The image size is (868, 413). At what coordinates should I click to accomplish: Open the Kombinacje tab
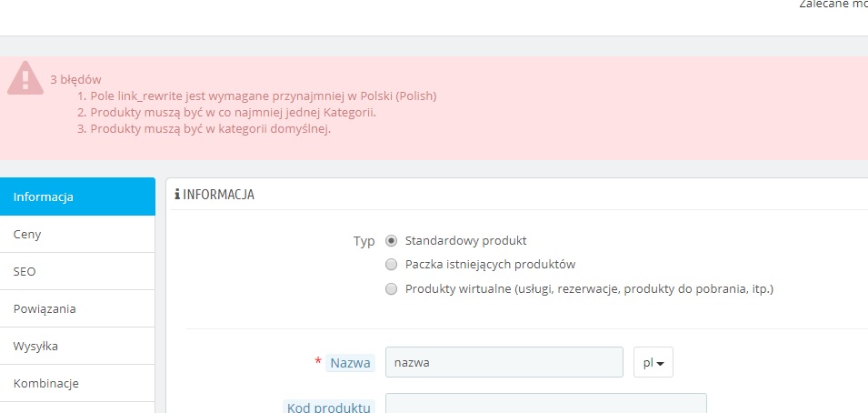click(77, 383)
